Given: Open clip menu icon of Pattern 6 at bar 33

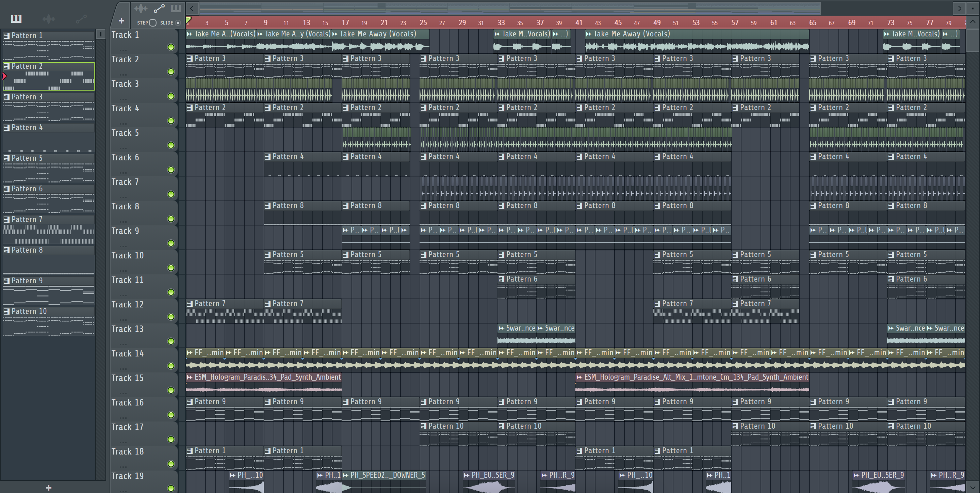Looking at the screenshot, I should pyautogui.click(x=502, y=279).
